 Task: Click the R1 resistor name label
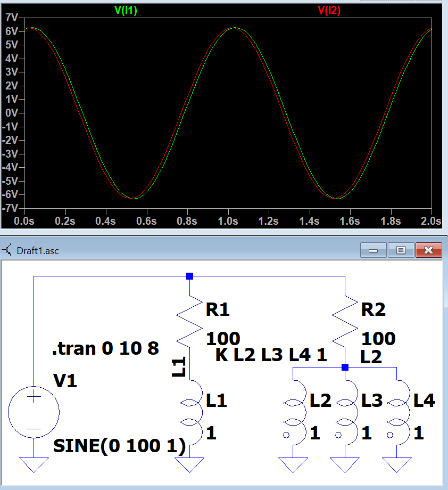coord(218,309)
